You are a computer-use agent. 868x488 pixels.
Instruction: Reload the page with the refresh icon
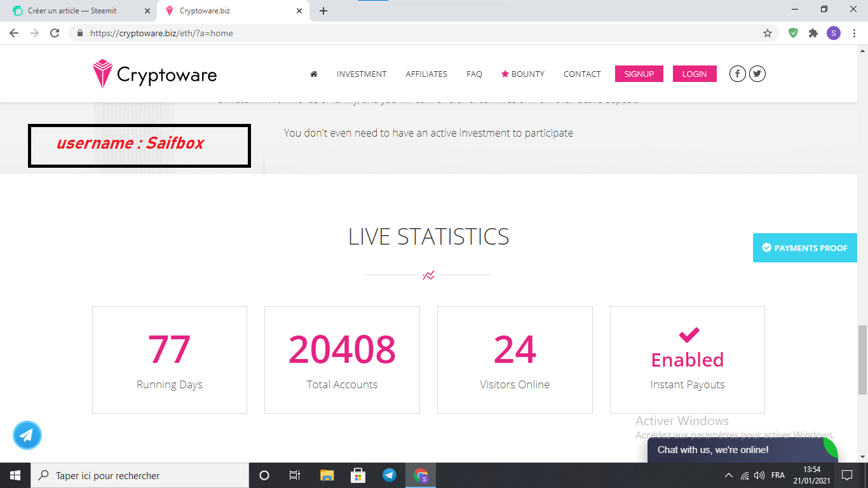(x=55, y=33)
